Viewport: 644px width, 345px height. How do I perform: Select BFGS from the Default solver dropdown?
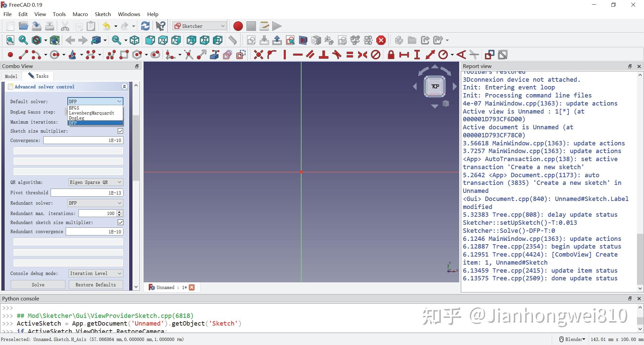[x=74, y=108]
